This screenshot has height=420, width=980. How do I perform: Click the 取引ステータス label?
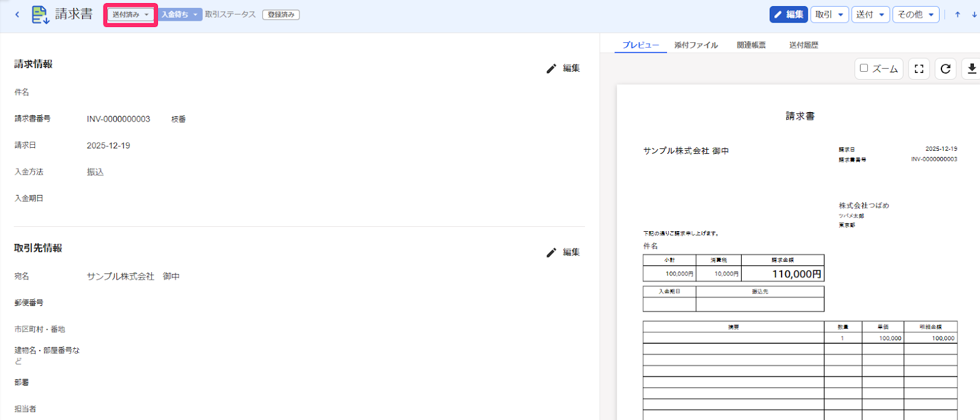230,15
